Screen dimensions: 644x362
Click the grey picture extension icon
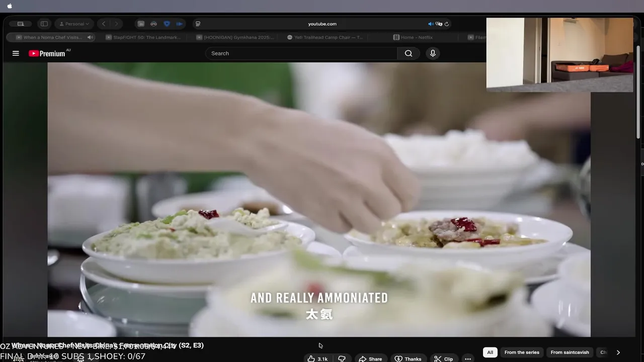tap(141, 24)
